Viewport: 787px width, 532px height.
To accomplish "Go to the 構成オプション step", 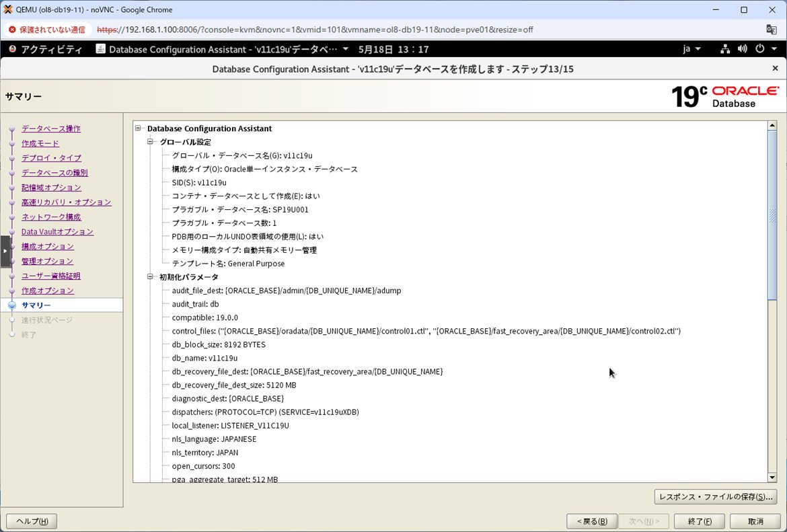I will pos(48,246).
